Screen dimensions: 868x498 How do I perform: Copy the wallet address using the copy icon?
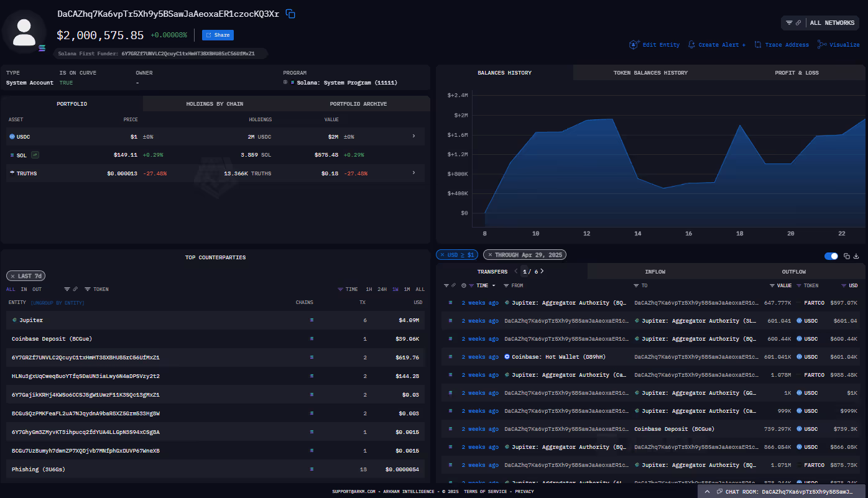click(290, 12)
